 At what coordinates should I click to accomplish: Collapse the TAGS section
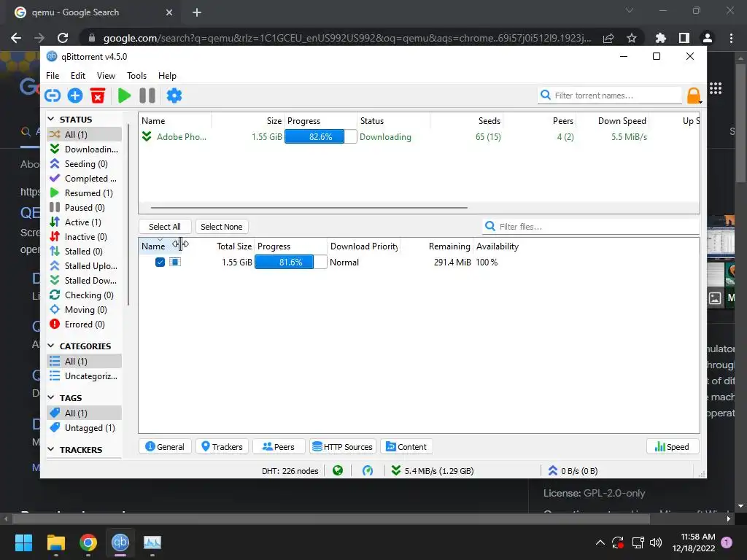tap(52, 397)
